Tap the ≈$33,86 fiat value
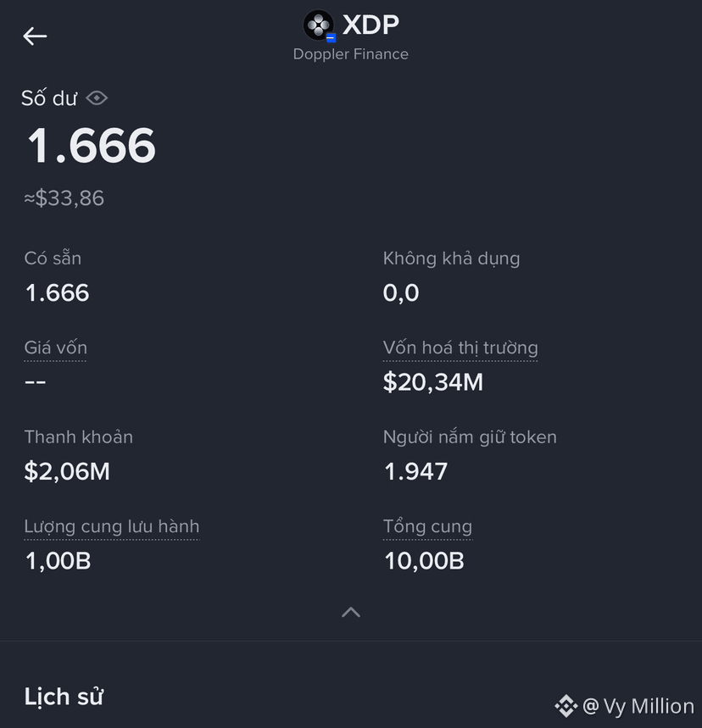 tap(64, 198)
